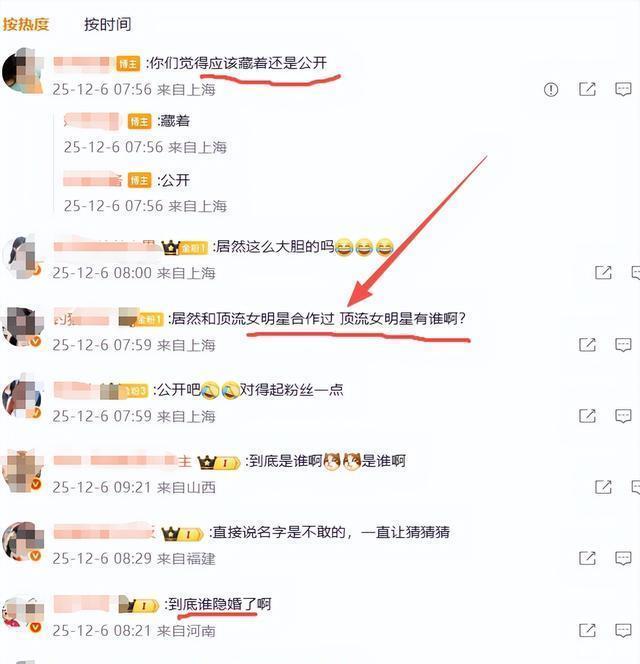The height and width of the screenshot is (664, 640).
Task: Share the 你们觉得应该藏着还是公开 comment
Action: tap(587, 89)
